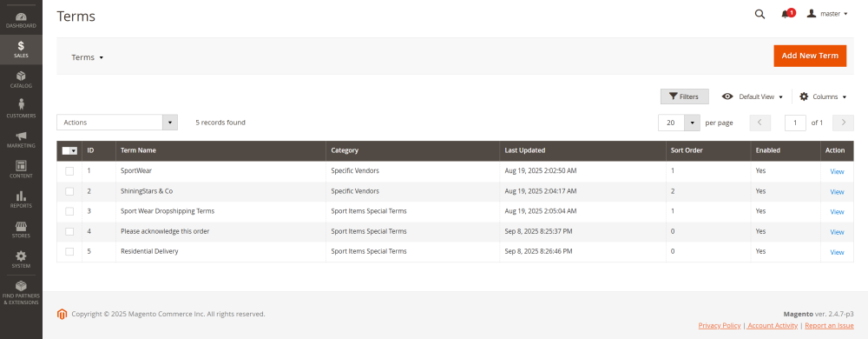The image size is (868, 339).
Task: Click the 5 records found text
Action: click(x=220, y=123)
